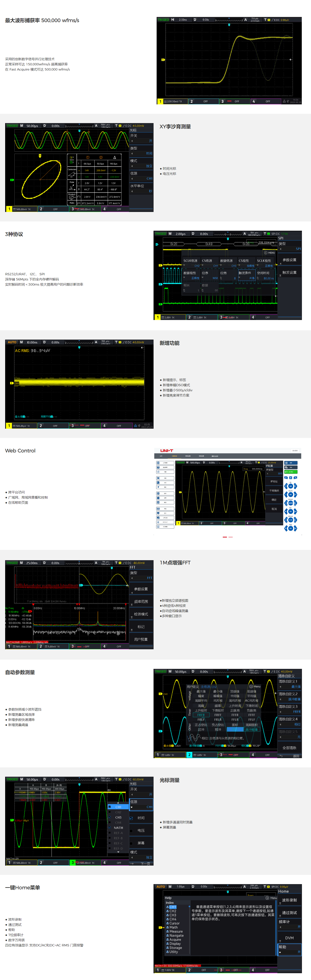
Task: Select Cursor in the Help index list
Action: point(174,923)
